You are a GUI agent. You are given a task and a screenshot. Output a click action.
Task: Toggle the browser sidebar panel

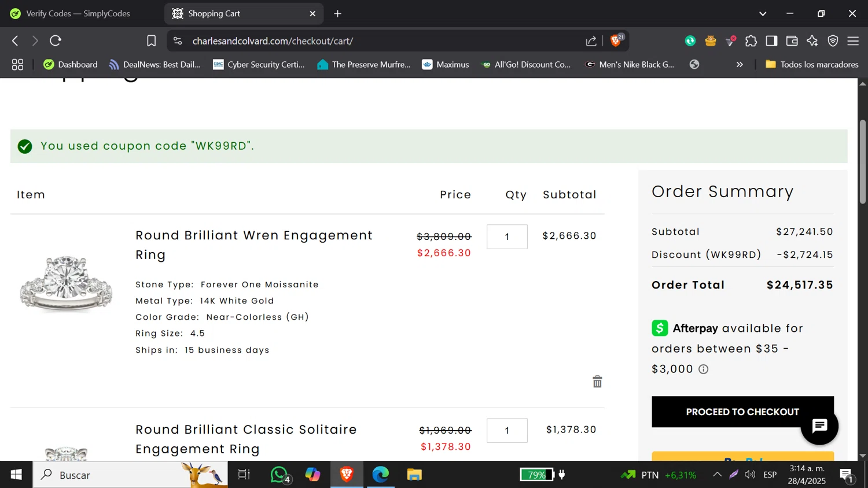click(x=771, y=41)
